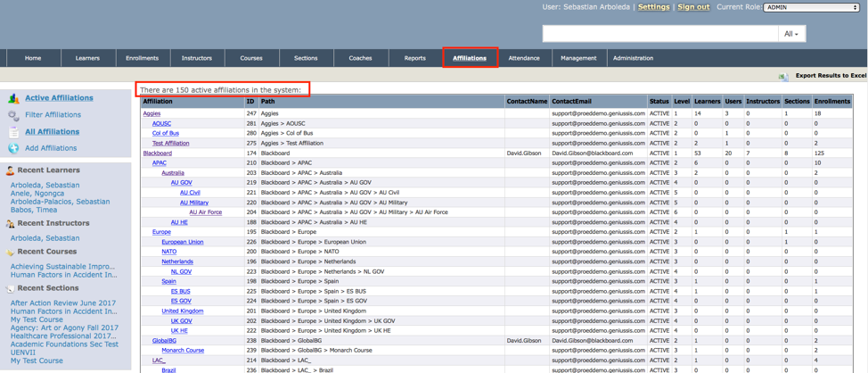Sign out of the system

[x=693, y=7]
